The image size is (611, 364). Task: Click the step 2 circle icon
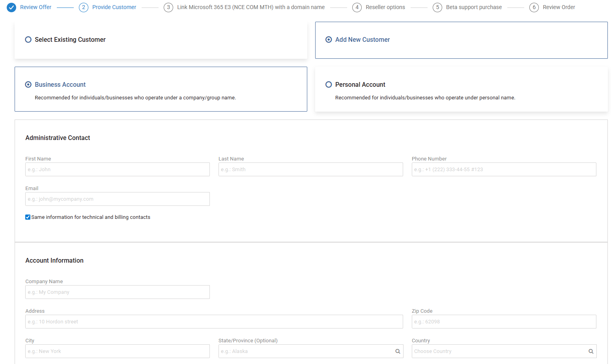[83, 7]
